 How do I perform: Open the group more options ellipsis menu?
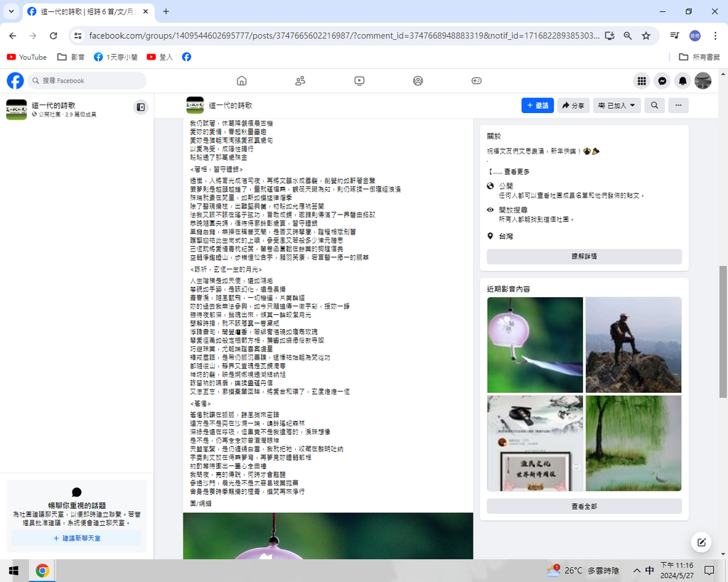[678, 105]
